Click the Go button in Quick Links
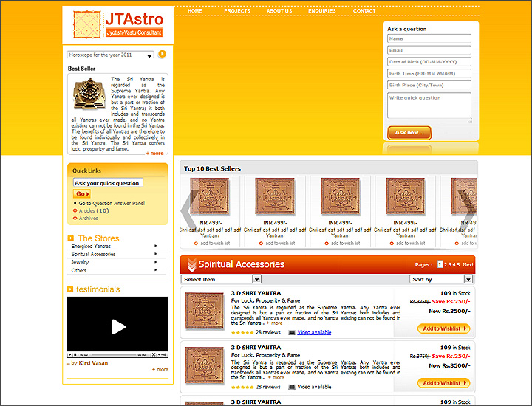This screenshot has height=406, width=532. tap(82, 194)
